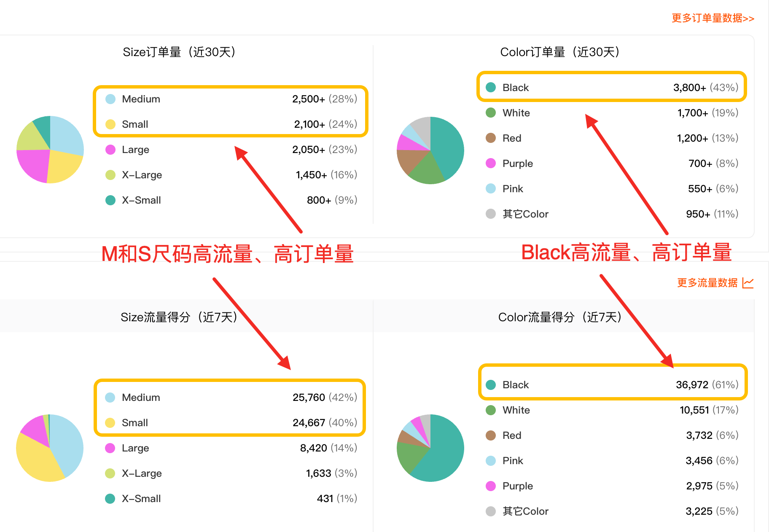Click the Color流量得分 pie chart
This screenshot has width=769, height=532.
click(430, 448)
